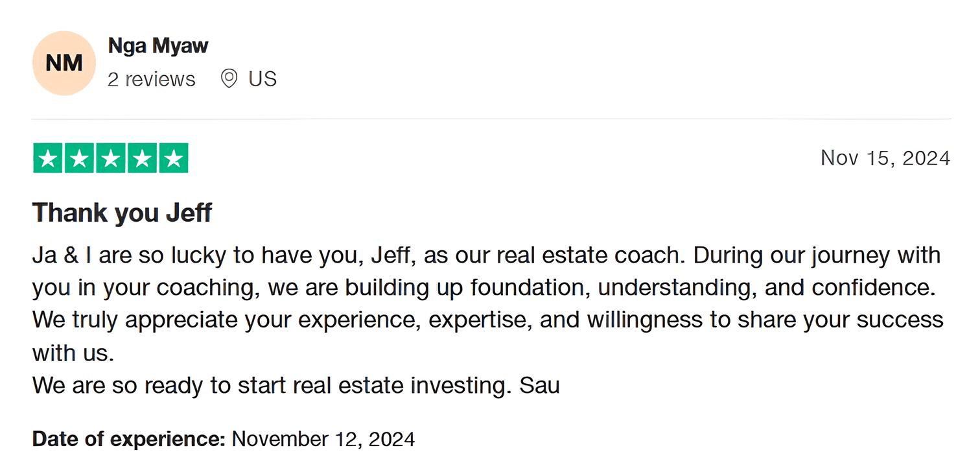Click the second green rating star
The height and width of the screenshot is (472, 980).
click(x=79, y=158)
